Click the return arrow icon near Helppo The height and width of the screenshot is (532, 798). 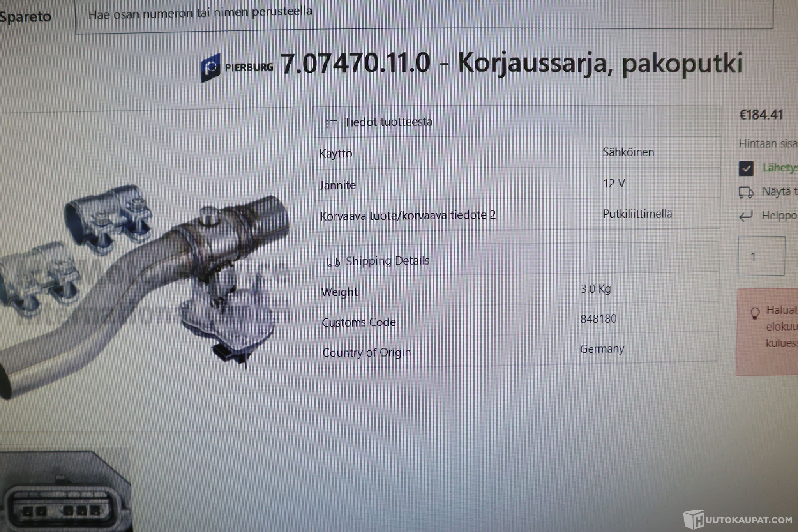pos(746,216)
